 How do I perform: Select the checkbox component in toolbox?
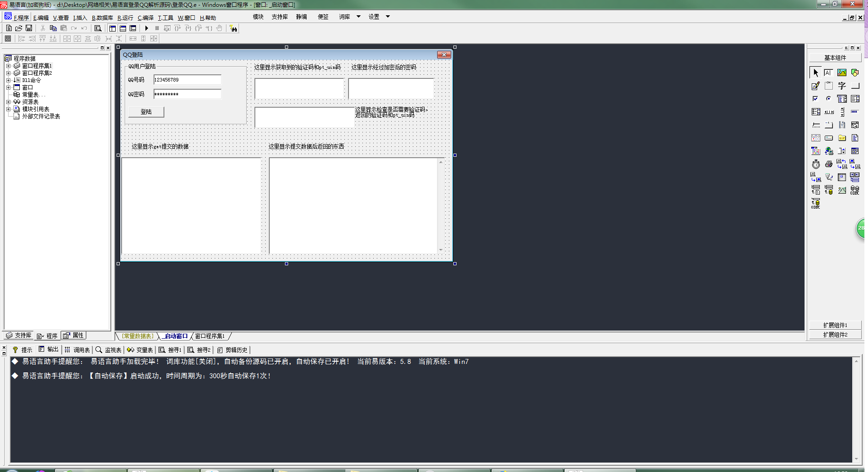point(815,99)
